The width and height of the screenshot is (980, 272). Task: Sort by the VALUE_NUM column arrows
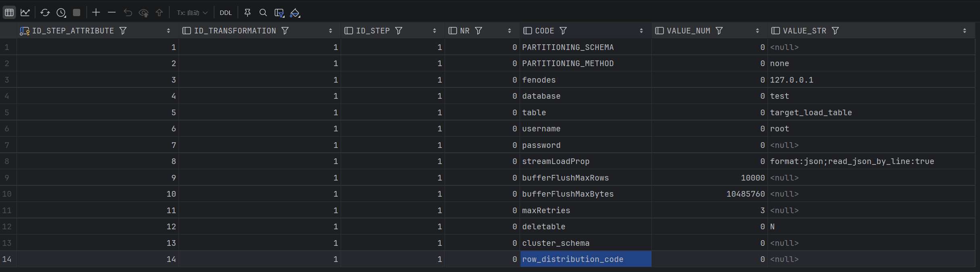point(757,31)
